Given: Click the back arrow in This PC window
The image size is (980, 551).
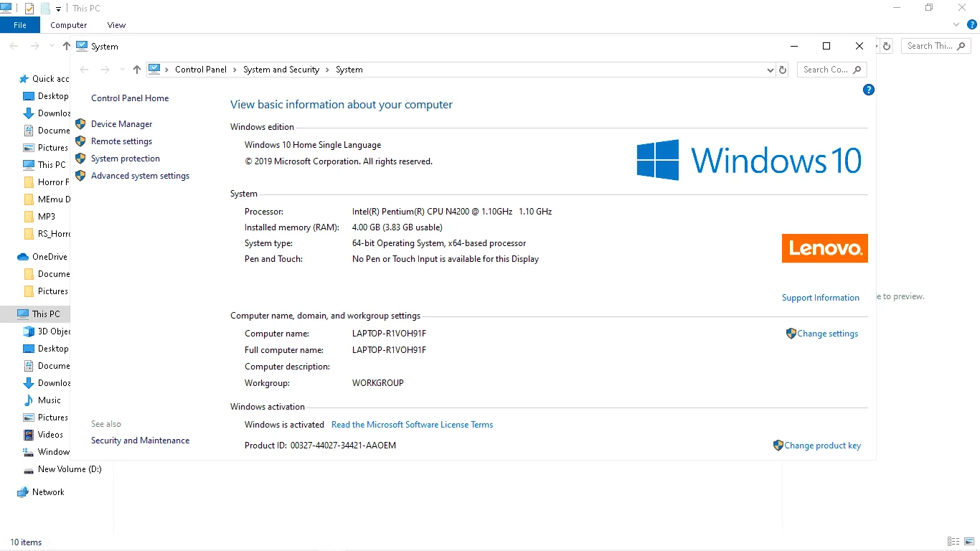Looking at the screenshot, I should (14, 46).
